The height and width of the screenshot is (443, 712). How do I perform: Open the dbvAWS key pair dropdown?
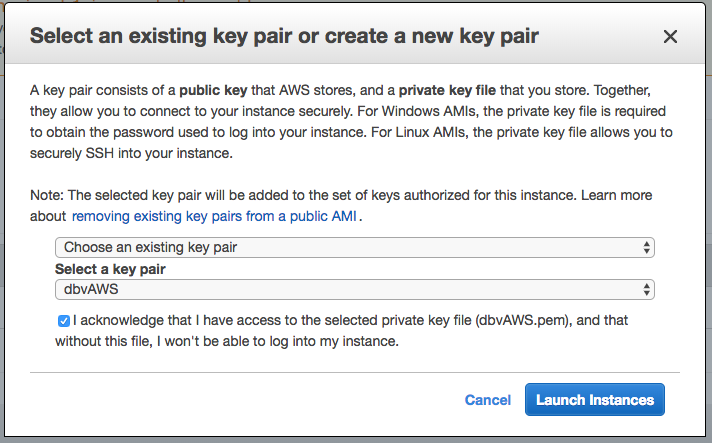[x=355, y=290]
